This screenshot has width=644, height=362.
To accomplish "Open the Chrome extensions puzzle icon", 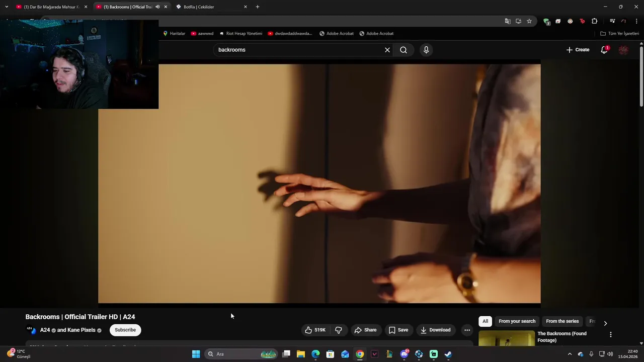I will [x=594, y=21].
